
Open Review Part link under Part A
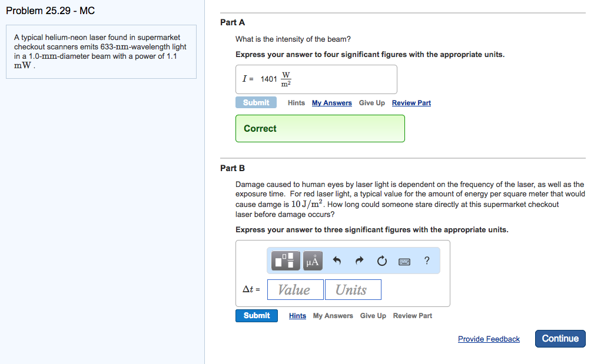coord(411,103)
